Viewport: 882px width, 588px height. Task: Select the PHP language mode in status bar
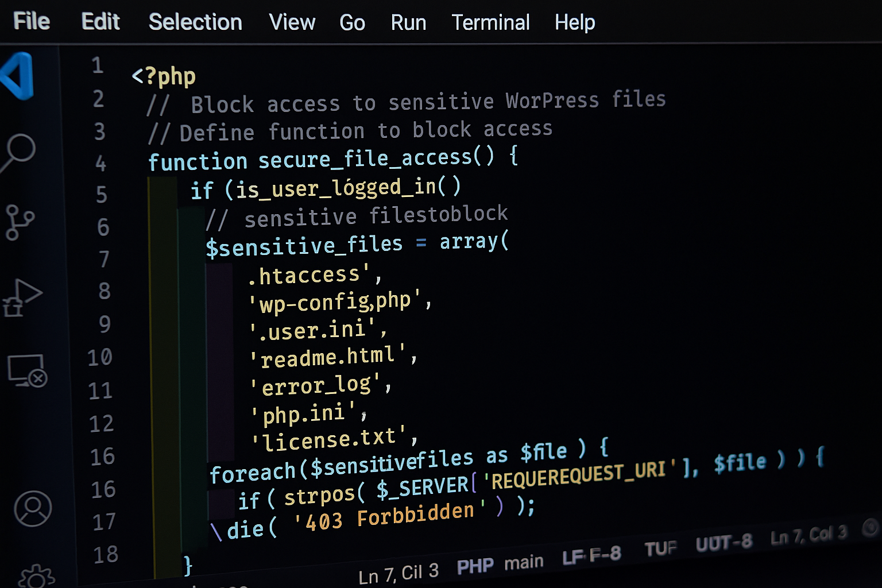[x=475, y=566]
